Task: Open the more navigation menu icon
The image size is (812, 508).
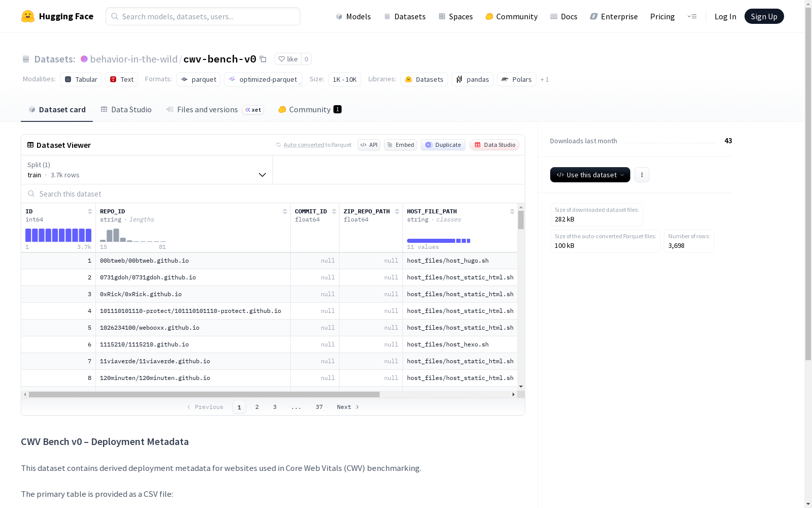Action: 692,16
